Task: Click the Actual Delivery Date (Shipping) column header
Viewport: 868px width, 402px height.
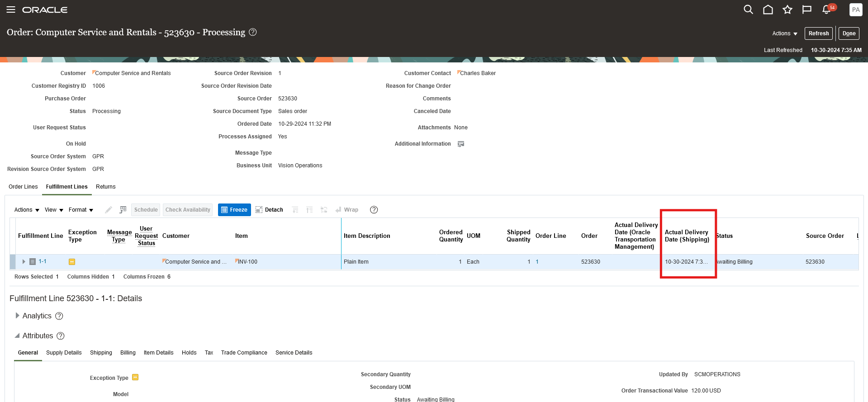Action: [687, 236]
